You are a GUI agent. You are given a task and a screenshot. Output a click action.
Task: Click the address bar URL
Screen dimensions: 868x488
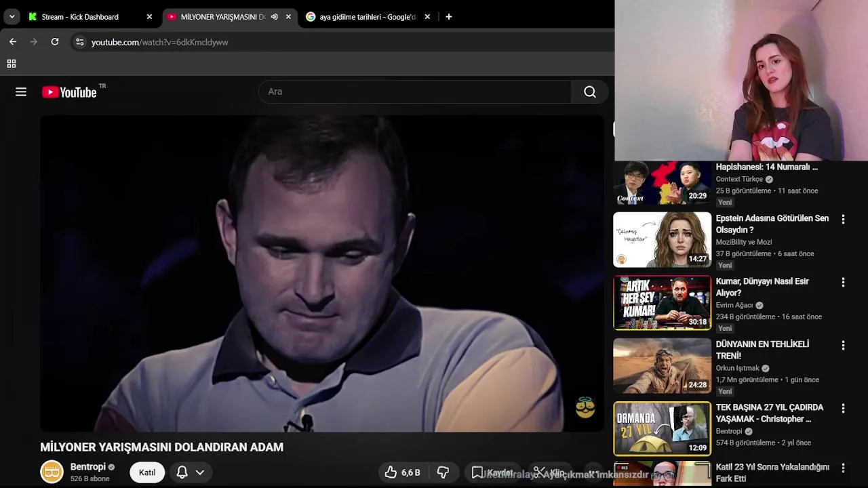(x=159, y=42)
